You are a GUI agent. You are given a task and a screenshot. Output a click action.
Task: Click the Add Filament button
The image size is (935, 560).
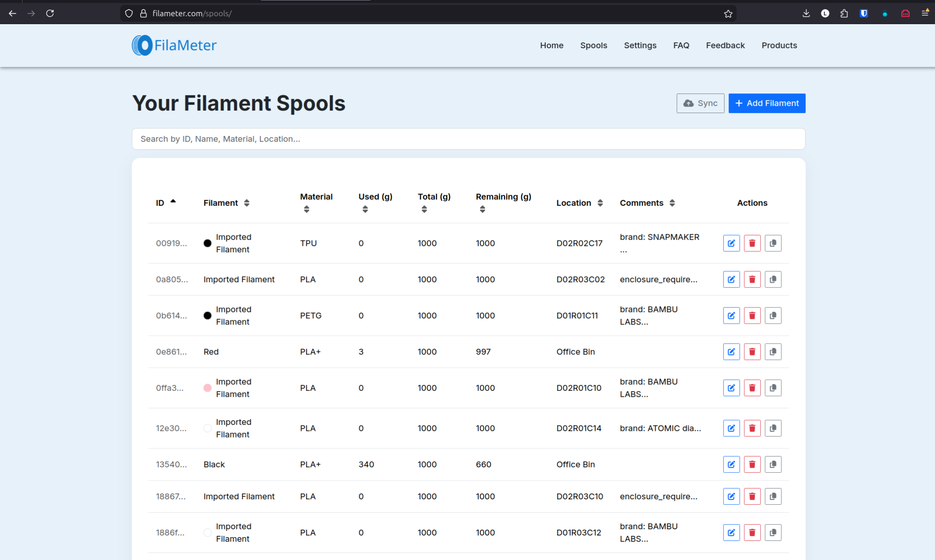(x=767, y=103)
